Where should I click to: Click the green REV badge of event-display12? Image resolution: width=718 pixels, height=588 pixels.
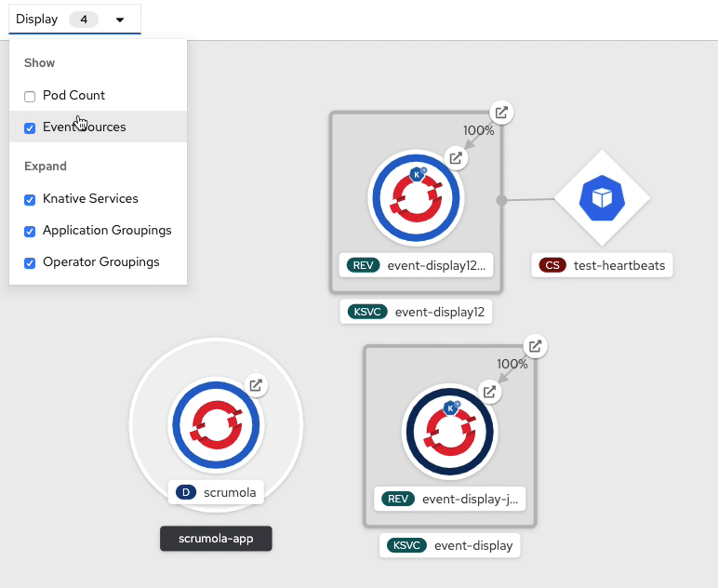(363, 265)
